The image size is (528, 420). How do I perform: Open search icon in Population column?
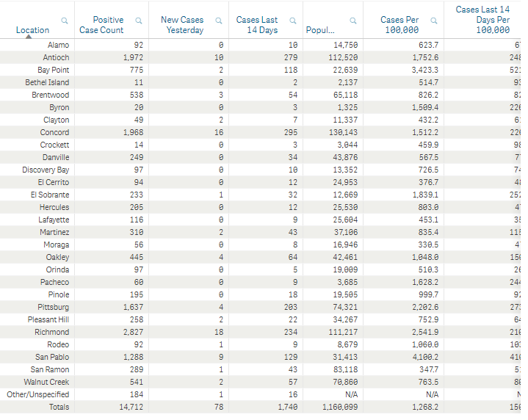[x=353, y=21]
